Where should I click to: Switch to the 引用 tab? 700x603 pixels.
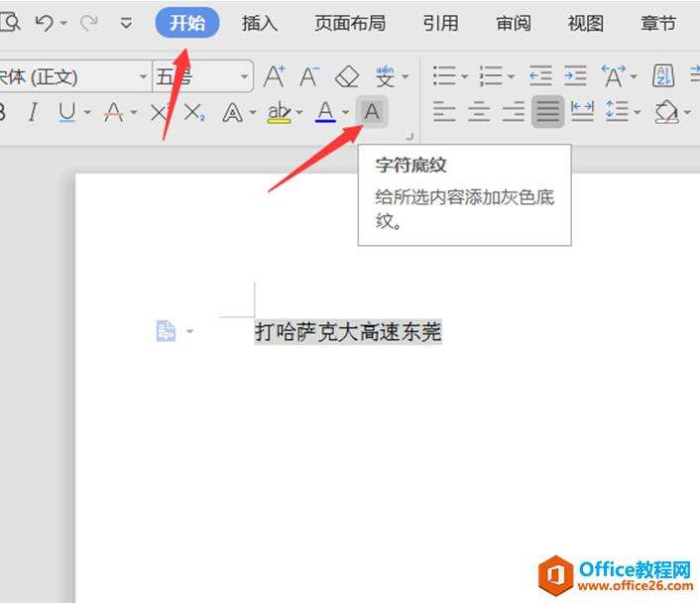[x=440, y=23]
